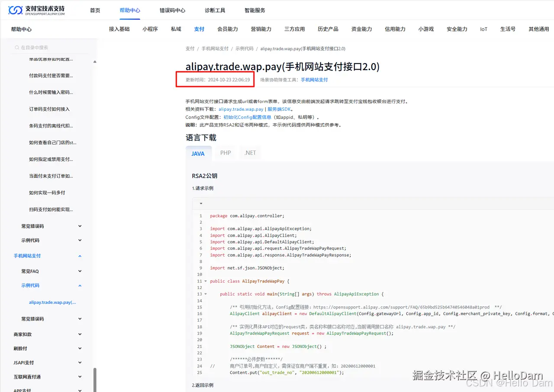Expand the upper 示例代码 sidebar section

click(x=80, y=240)
